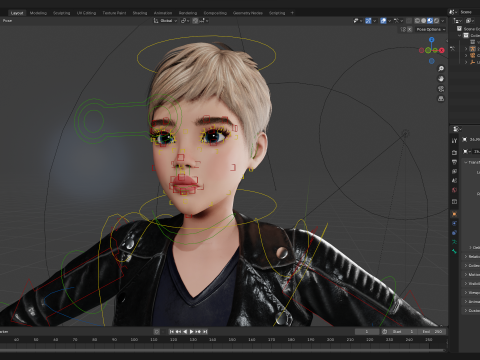480x360 pixels.
Task: Add a new workspace with the plus button
Action: tap(292, 13)
